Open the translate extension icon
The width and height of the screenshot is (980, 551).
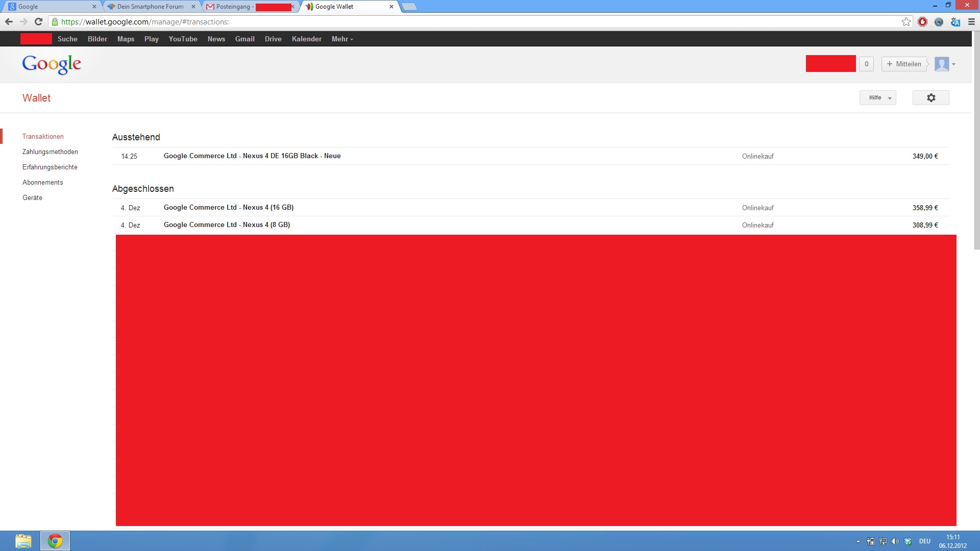coord(955,21)
